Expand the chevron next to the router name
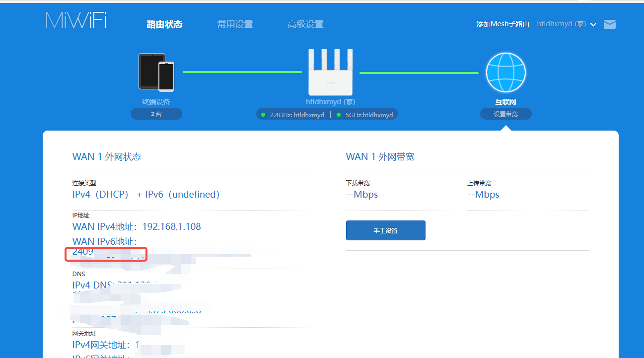644x358 pixels. tap(593, 25)
